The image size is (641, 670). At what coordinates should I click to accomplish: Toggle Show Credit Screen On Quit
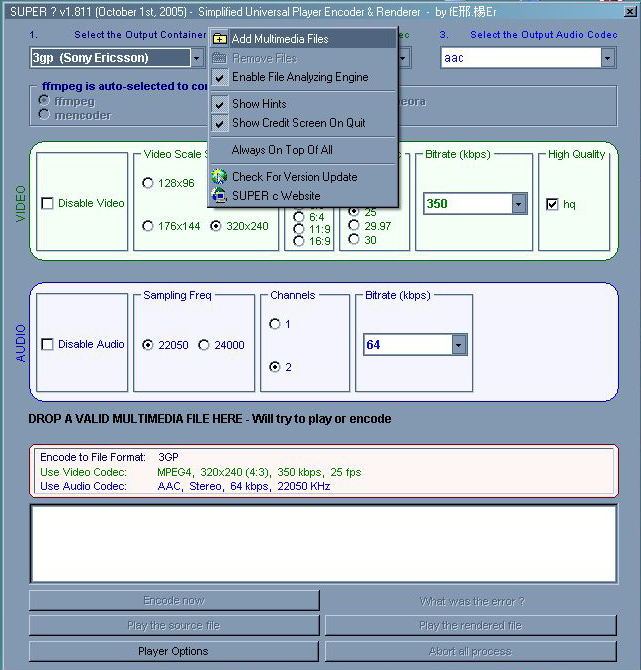(x=298, y=123)
